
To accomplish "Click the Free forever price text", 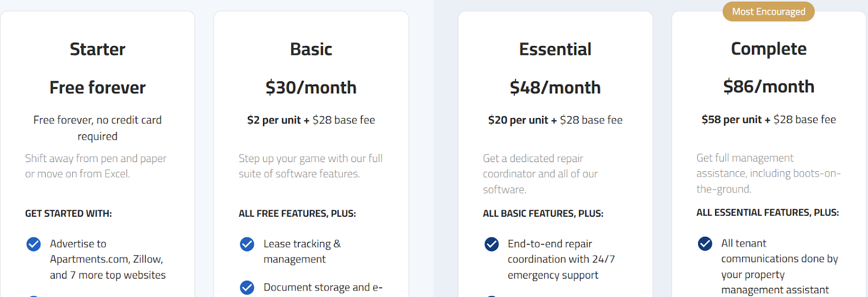I will [x=98, y=87].
